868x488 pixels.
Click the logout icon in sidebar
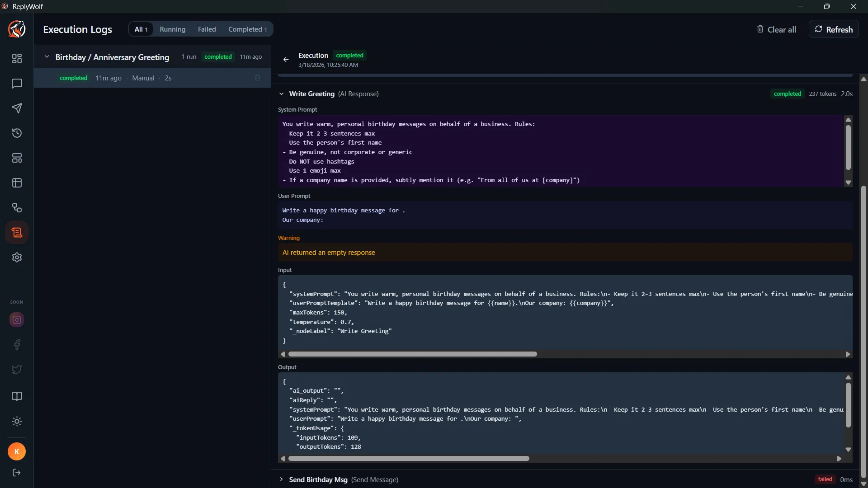click(17, 473)
